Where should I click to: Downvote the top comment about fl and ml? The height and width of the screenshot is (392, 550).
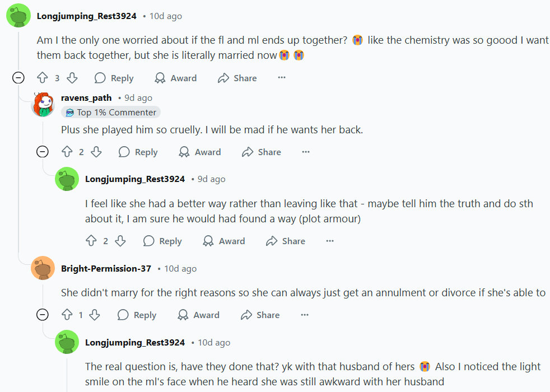pos(72,78)
